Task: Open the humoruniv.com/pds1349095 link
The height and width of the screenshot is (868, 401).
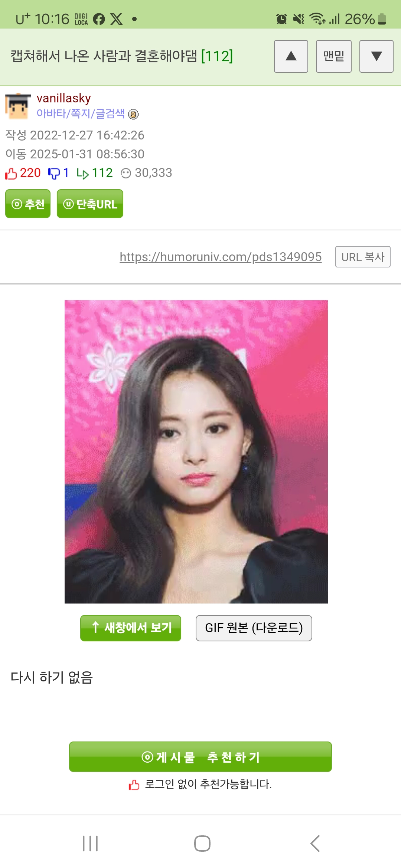Action: coord(221,257)
